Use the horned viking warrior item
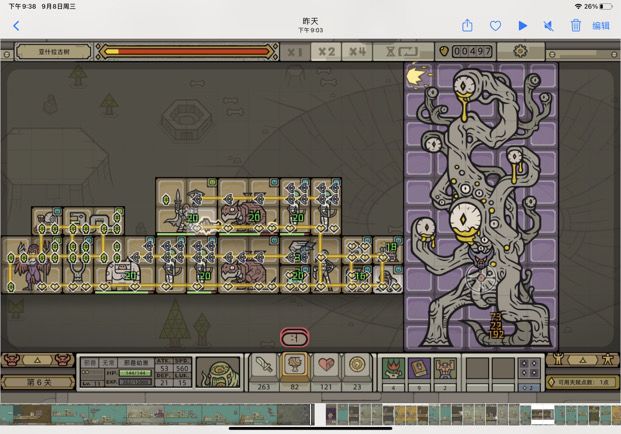Image resolution: width=621 pixels, height=434 pixels. 445,369
